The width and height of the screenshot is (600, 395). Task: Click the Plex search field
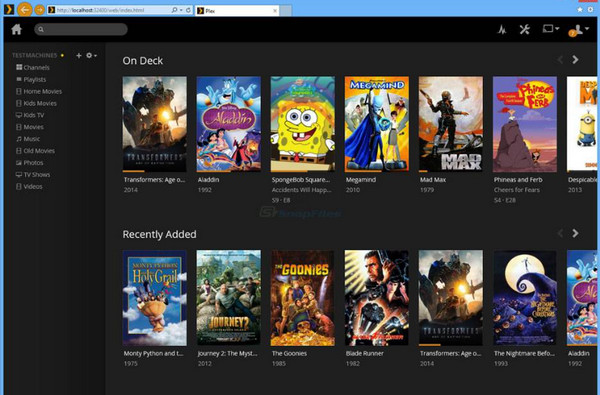pyautogui.click(x=81, y=29)
